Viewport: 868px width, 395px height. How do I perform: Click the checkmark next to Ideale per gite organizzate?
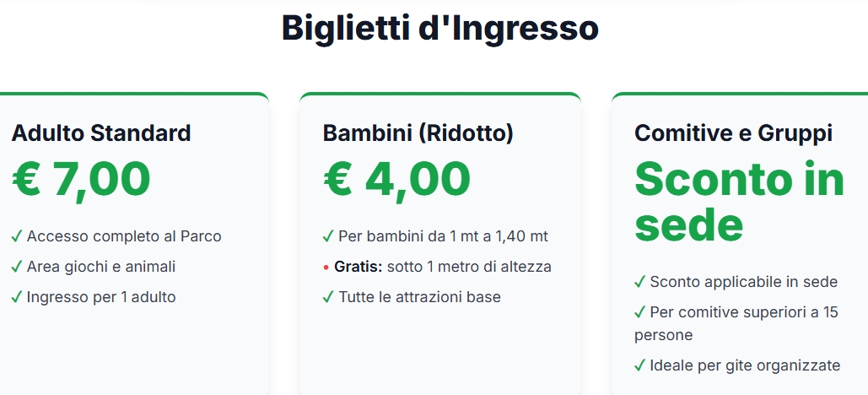[639, 365]
